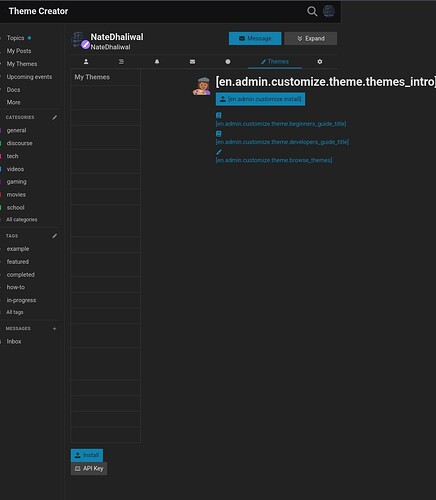Open the discourse category
The width and height of the screenshot is (436, 500).
[x=20, y=143]
